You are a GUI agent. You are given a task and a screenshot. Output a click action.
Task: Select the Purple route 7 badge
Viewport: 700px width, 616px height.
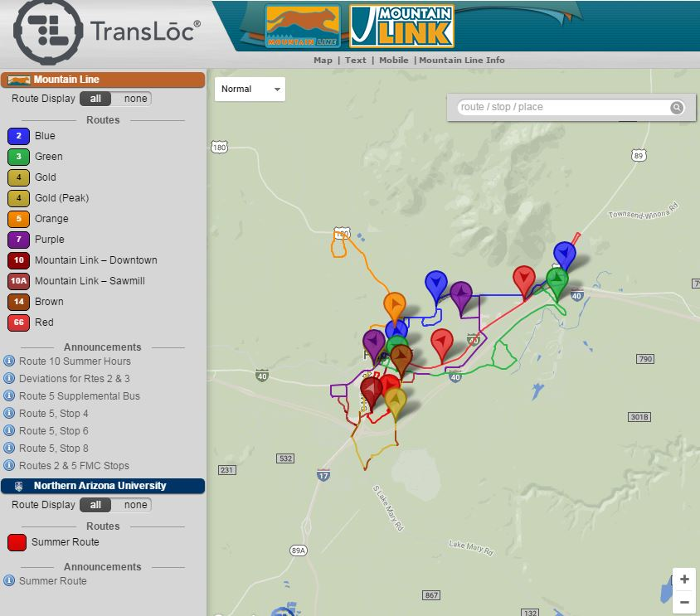18,240
